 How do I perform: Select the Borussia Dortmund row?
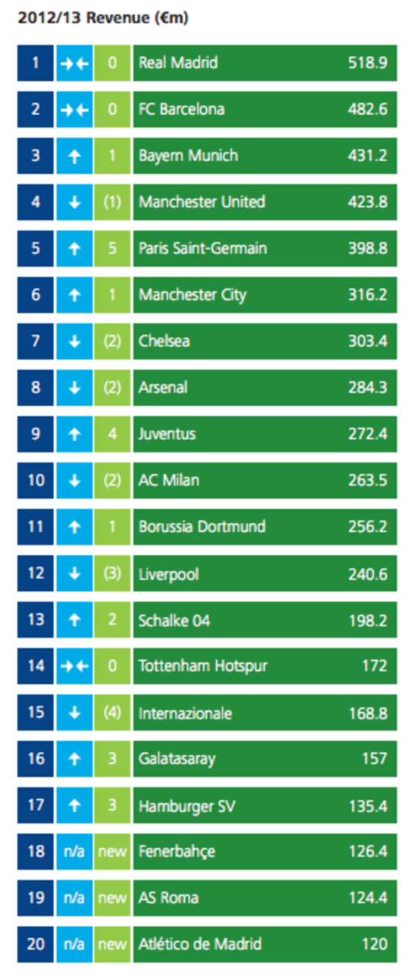pos(206,527)
